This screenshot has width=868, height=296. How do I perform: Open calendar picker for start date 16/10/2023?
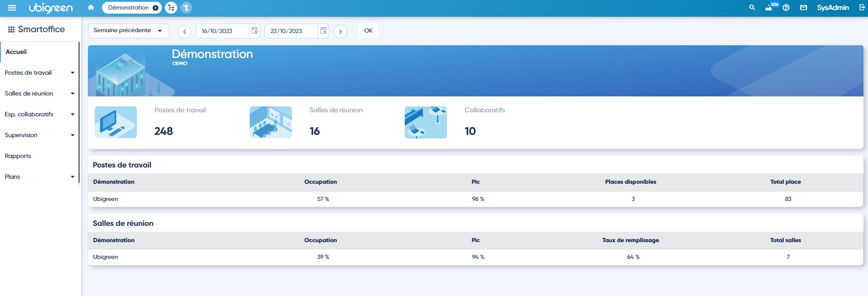254,30
